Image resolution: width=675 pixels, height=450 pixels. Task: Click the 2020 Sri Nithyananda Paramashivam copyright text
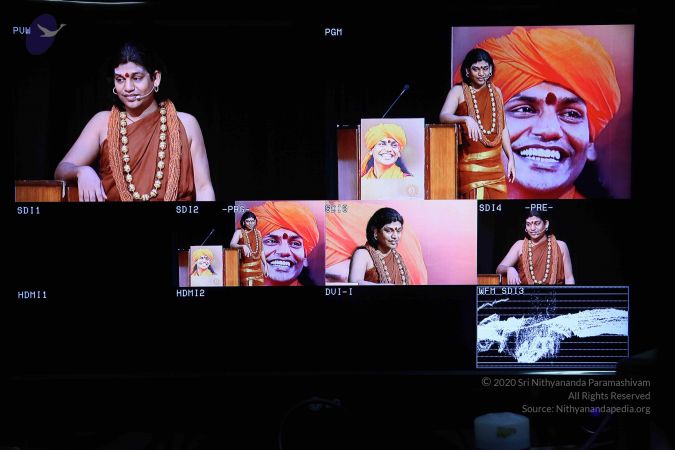[566, 382]
